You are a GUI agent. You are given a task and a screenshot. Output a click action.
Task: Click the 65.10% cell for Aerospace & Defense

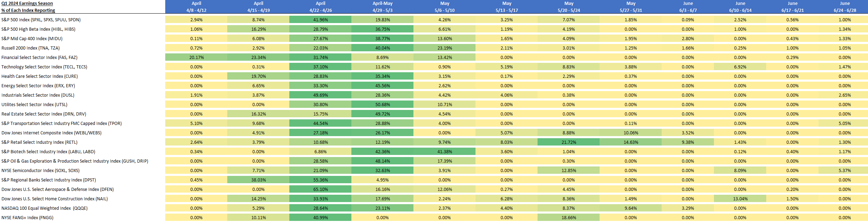click(320, 189)
